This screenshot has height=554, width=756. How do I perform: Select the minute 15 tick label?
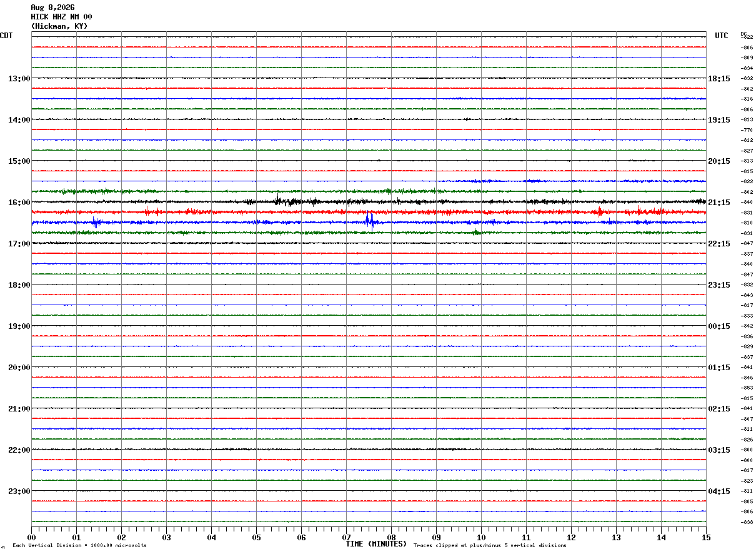click(706, 538)
